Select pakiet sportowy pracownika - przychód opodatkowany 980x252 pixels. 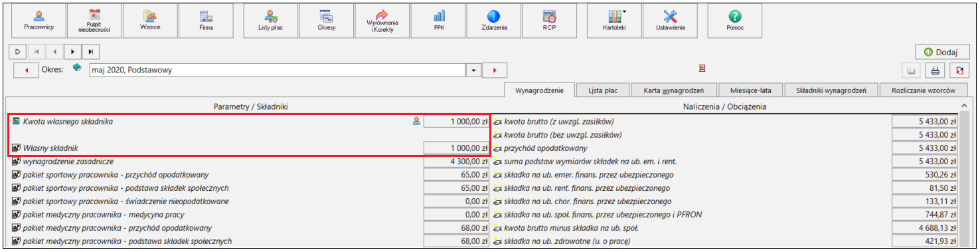(250, 174)
